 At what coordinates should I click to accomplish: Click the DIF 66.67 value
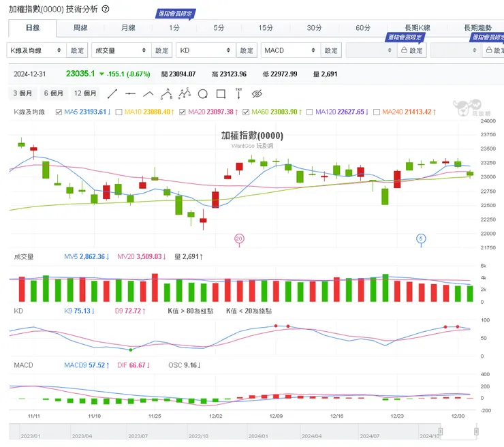click(x=133, y=365)
